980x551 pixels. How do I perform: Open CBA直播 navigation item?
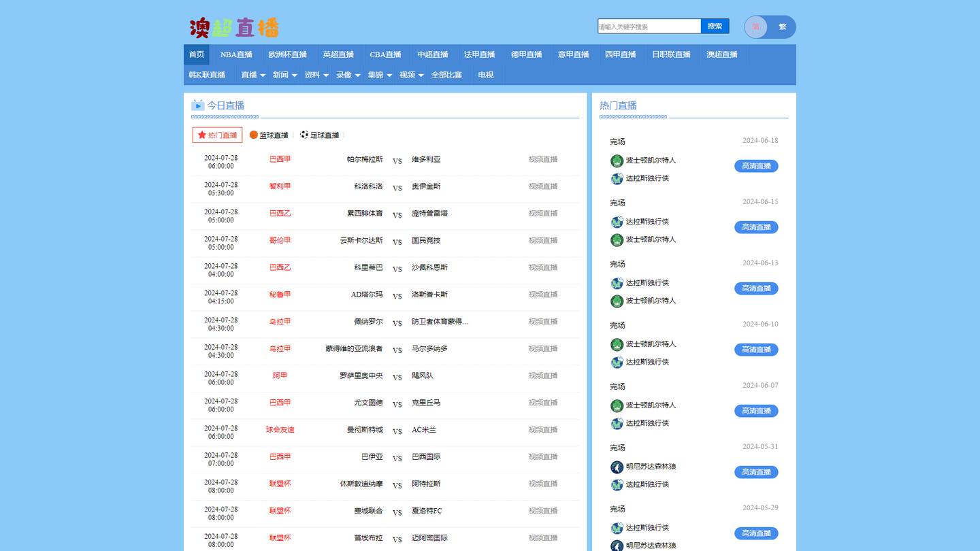386,54
